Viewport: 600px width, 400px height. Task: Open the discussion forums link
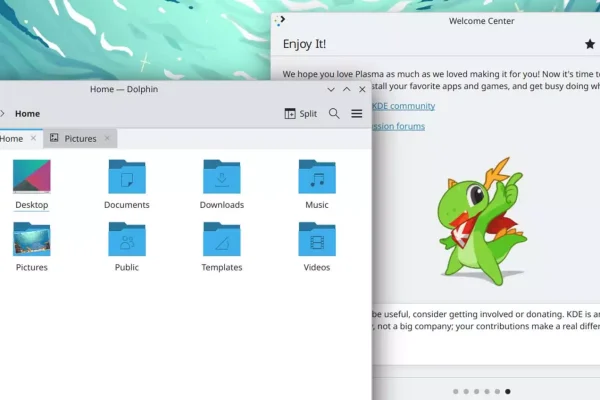pyautogui.click(x=398, y=127)
